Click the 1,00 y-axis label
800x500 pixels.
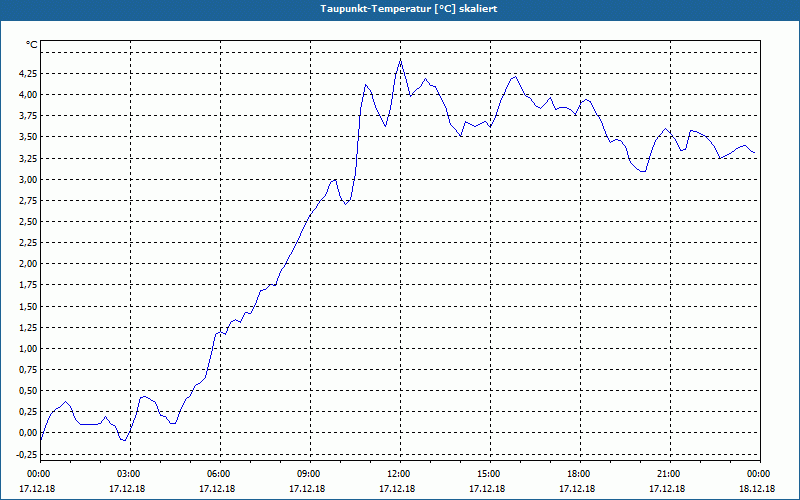coord(27,348)
